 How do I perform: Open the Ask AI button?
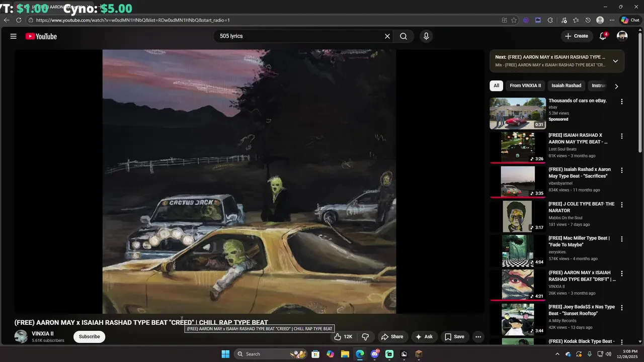click(x=424, y=337)
